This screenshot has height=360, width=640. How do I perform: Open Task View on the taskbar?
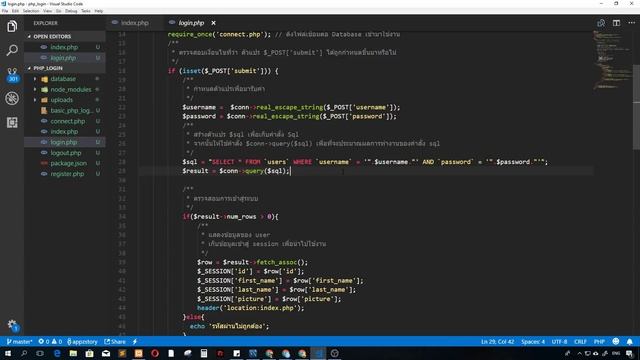[40, 353]
